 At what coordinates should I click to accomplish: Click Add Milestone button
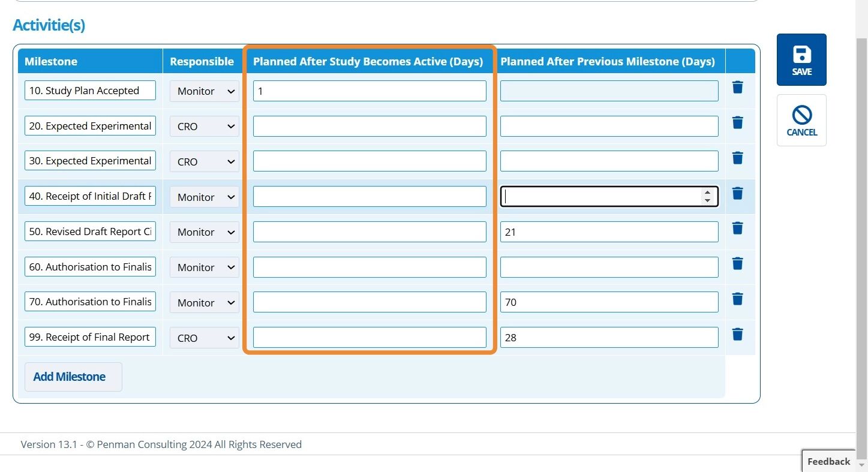pos(73,377)
